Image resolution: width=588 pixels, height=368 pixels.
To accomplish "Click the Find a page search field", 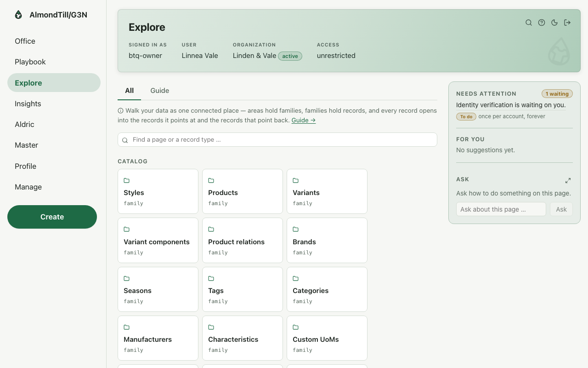I will point(277,140).
